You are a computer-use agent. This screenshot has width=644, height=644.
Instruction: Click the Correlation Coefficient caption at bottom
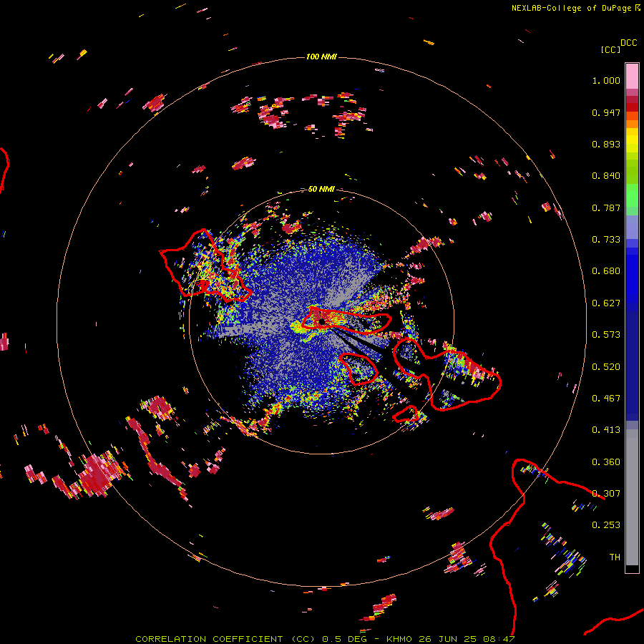click(325, 639)
